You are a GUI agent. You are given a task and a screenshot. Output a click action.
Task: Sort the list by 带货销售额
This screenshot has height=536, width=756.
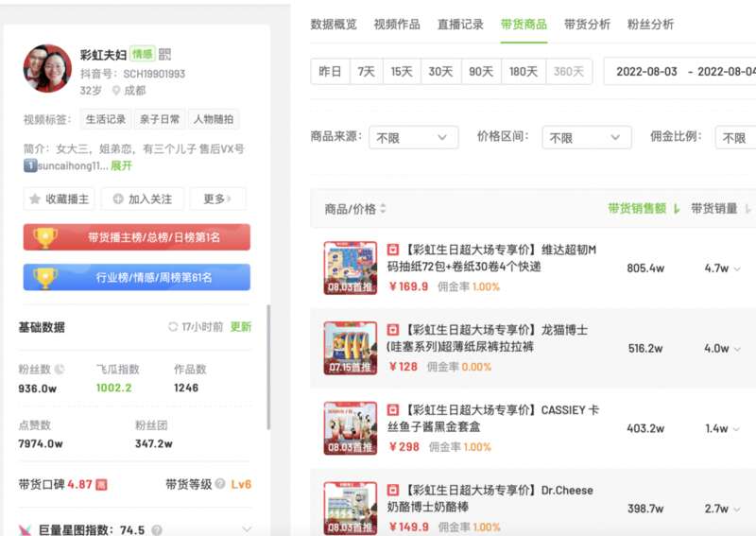click(x=644, y=208)
